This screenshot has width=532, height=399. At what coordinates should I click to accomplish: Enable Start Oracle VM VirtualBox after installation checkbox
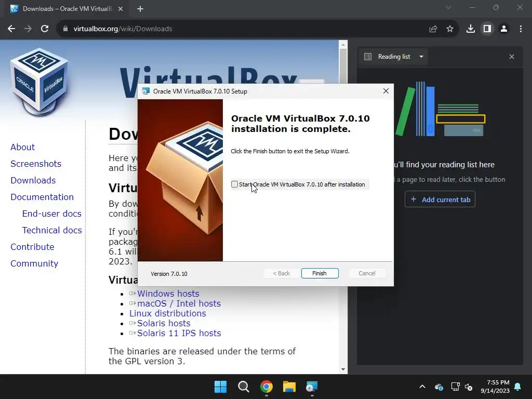(234, 184)
